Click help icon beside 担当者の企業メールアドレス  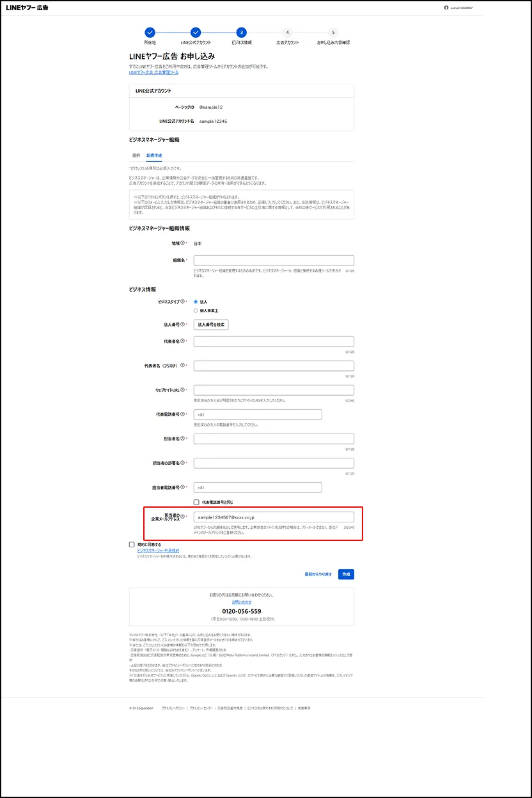[x=183, y=516]
